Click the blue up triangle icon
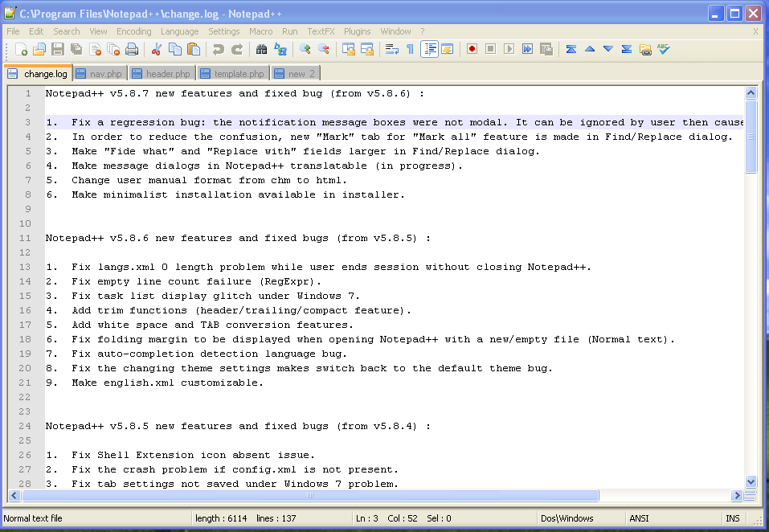769x532 pixels. [590, 49]
